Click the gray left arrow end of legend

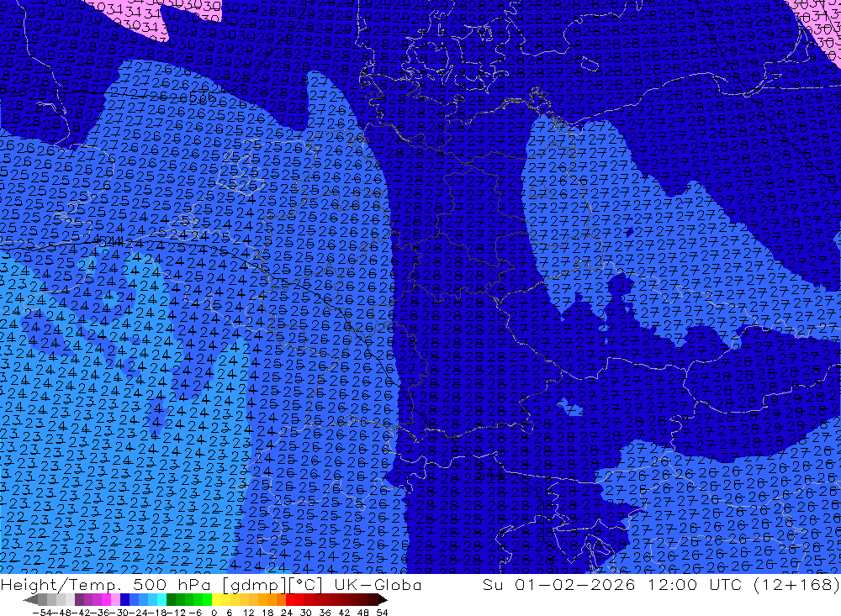point(30,599)
